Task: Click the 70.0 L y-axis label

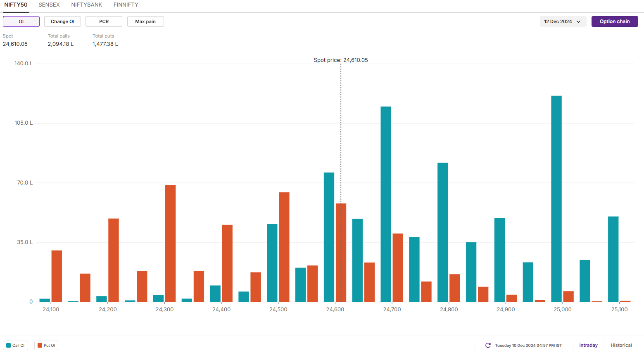Action: coord(25,182)
